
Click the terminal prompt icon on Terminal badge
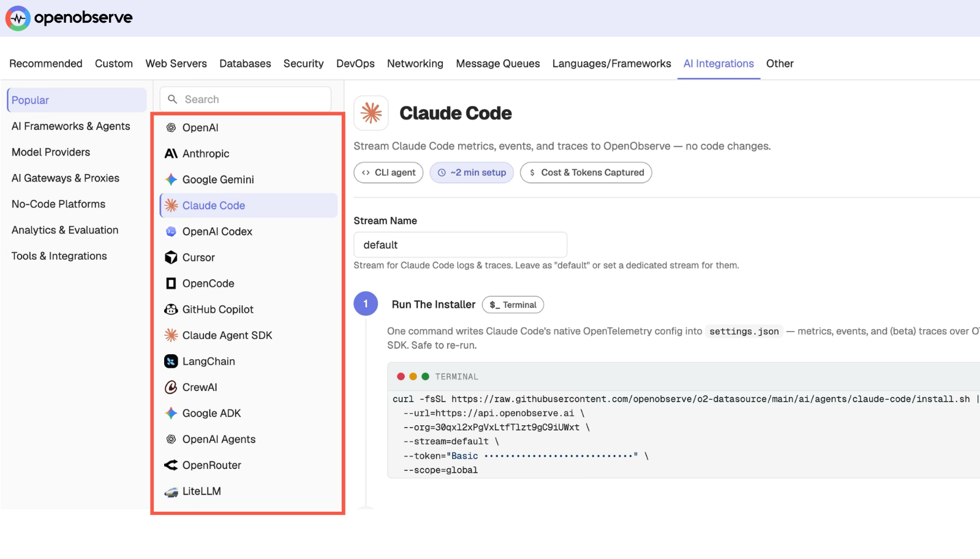494,305
